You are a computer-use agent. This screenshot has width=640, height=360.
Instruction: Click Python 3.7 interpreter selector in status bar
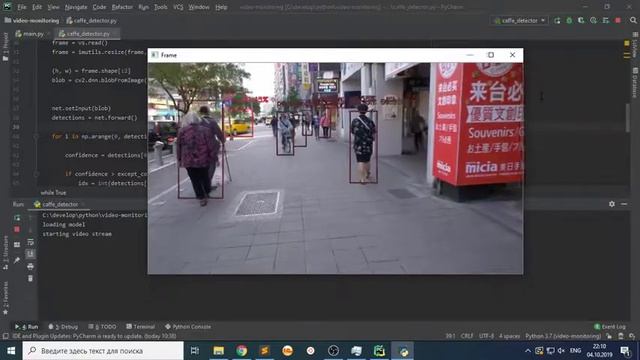click(x=563, y=336)
